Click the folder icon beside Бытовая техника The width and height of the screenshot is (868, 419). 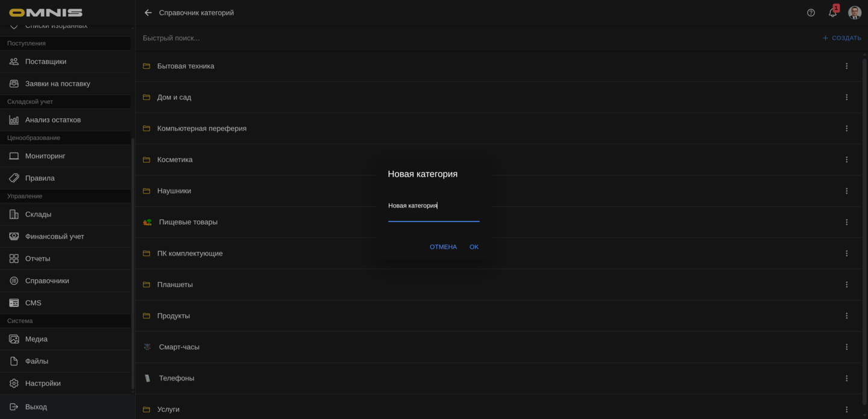pos(146,66)
